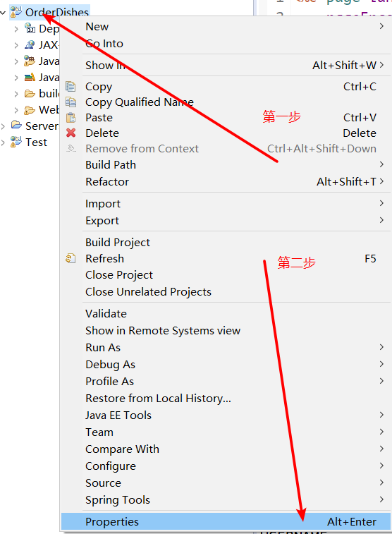This screenshot has width=392, height=534.
Task: Choose Go Into from context menu
Action: (x=225, y=44)
